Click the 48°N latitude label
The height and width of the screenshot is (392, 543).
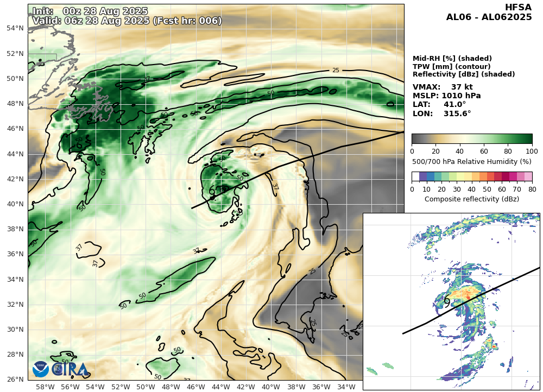click(15, 104)
